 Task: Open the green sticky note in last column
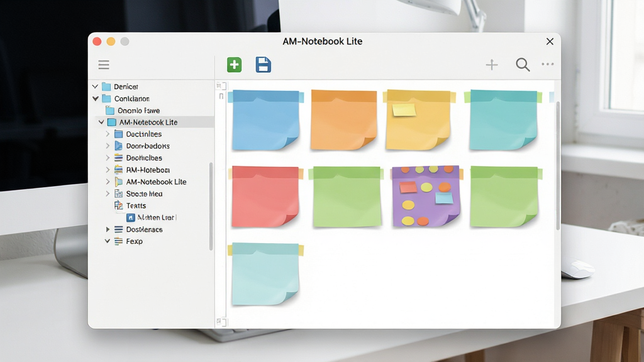(505, 197)
